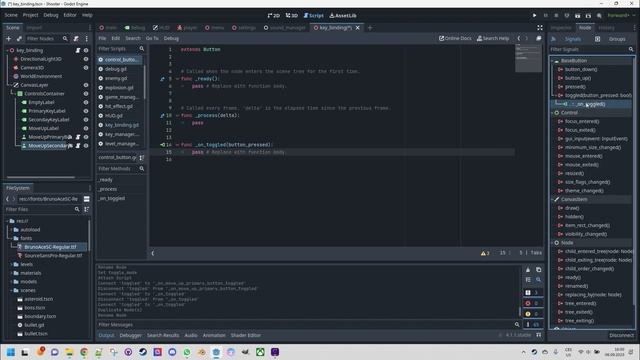Toggle visibility of CanvasLayer node
This screenshot has height=360, width=640.
coord(86,85)
